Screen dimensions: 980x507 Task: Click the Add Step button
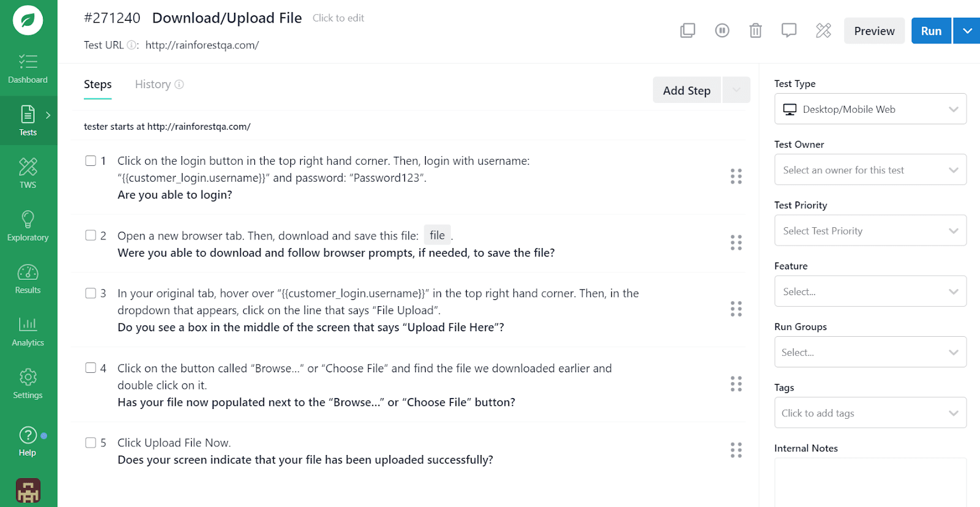687,91
